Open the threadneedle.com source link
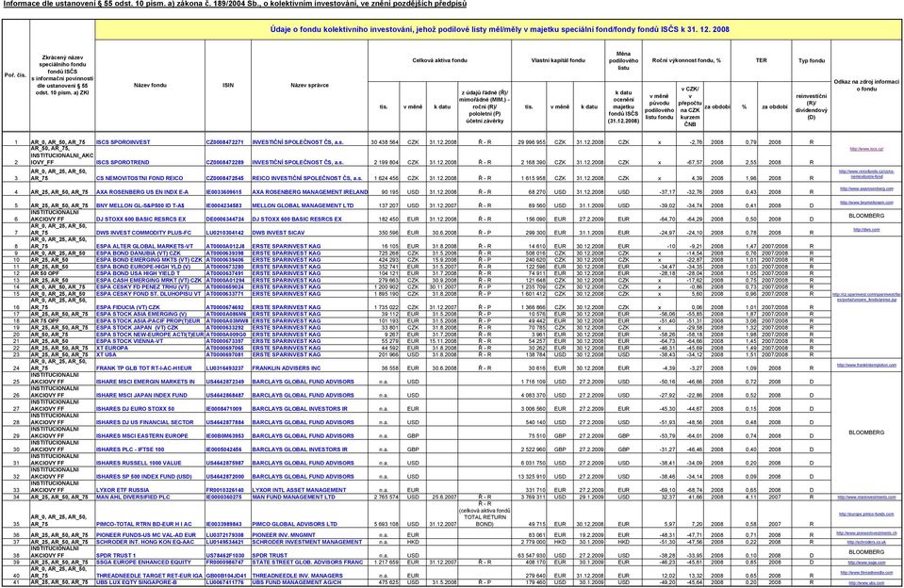 (866, 572)
